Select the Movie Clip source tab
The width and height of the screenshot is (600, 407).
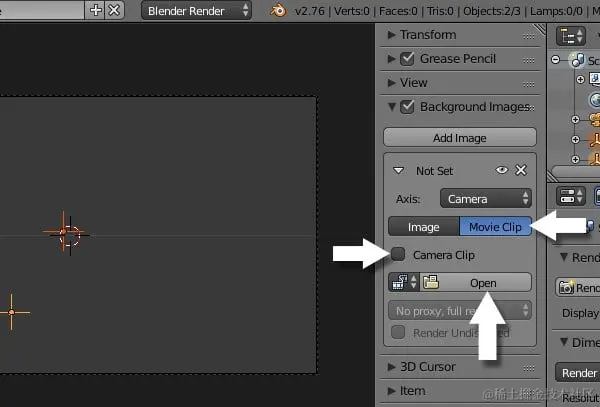click(x=495, y=227)
